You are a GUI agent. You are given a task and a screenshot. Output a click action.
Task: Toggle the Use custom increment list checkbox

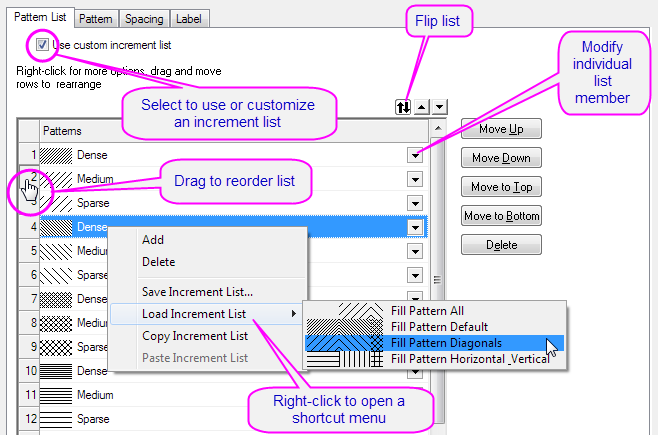(x=42, y=45)
